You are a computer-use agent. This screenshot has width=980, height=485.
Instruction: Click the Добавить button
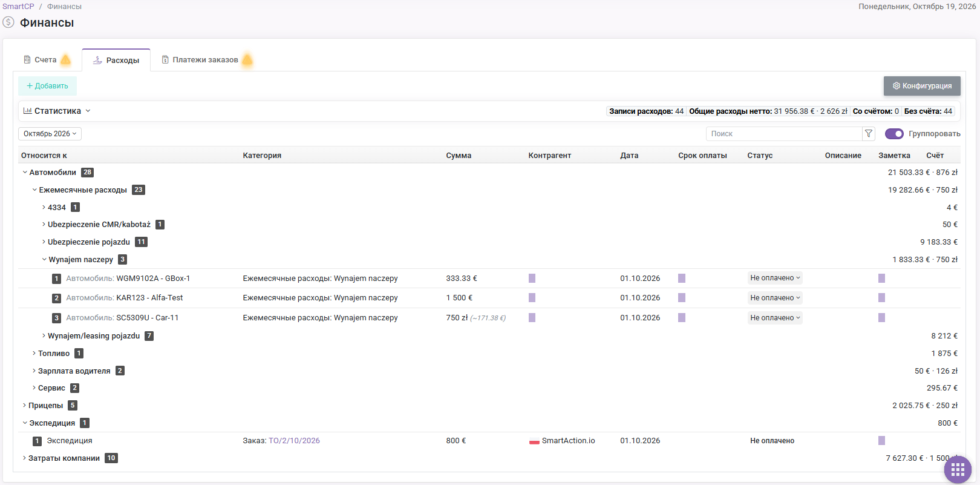click(x=47, y=86)
